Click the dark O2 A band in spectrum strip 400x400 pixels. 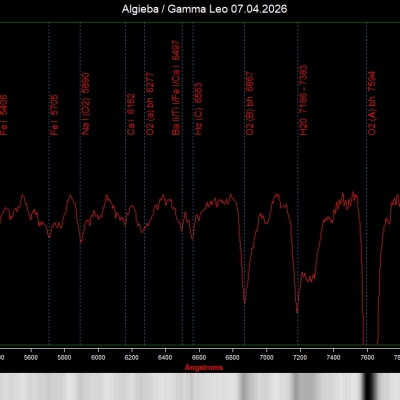pyautogui.click(x=370, y=387)
